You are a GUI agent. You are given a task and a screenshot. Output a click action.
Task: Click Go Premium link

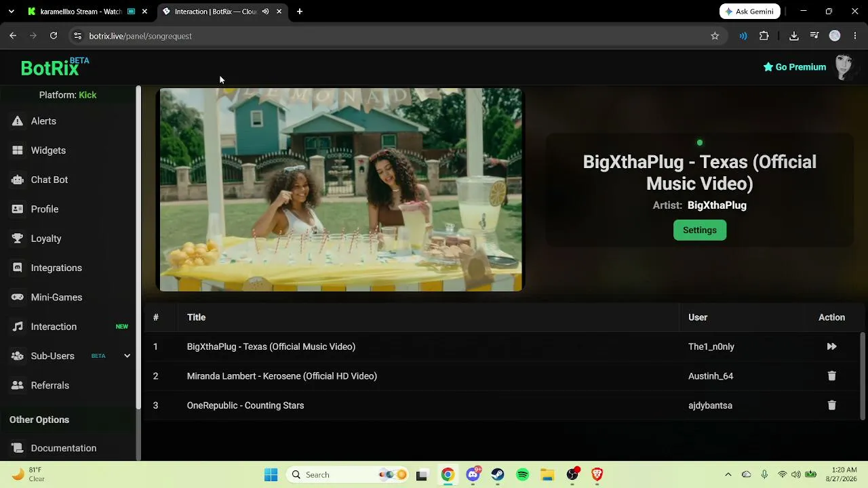click(794, 67)
